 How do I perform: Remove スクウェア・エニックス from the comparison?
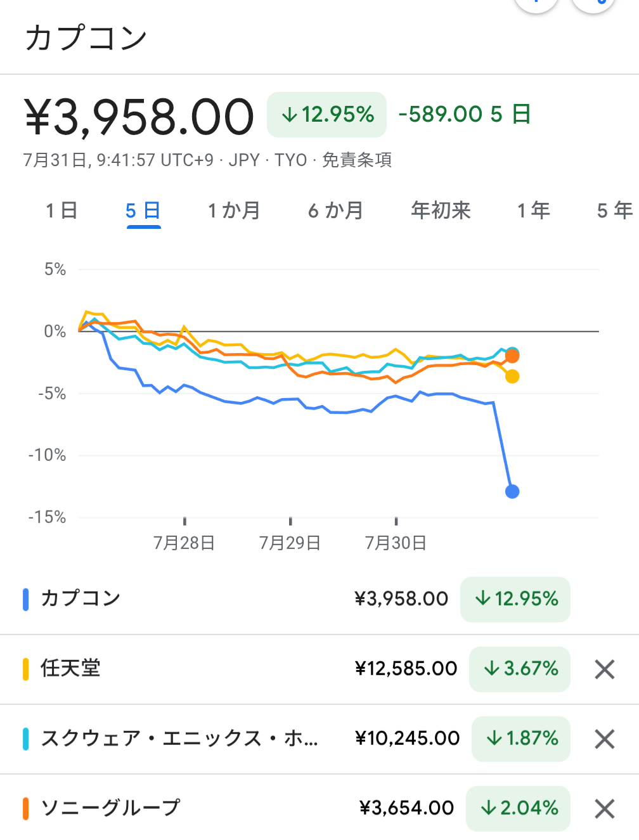[605, 739]
